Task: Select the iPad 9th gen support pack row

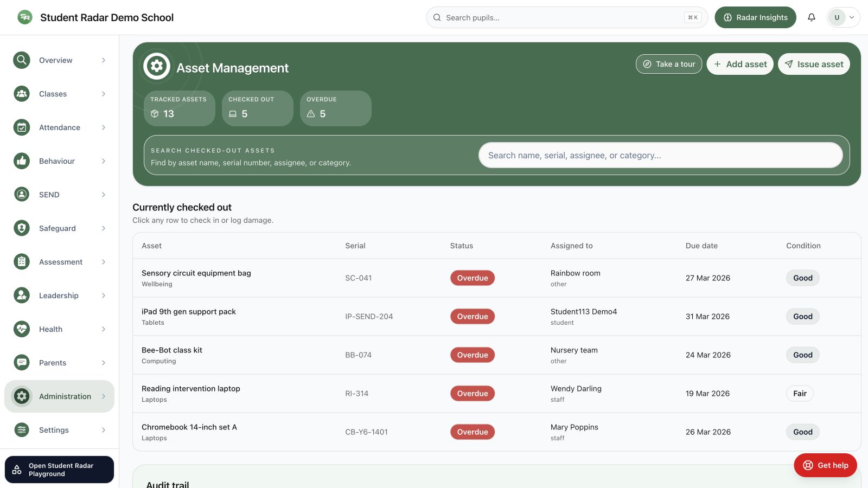Action: [x=496, y=317]
